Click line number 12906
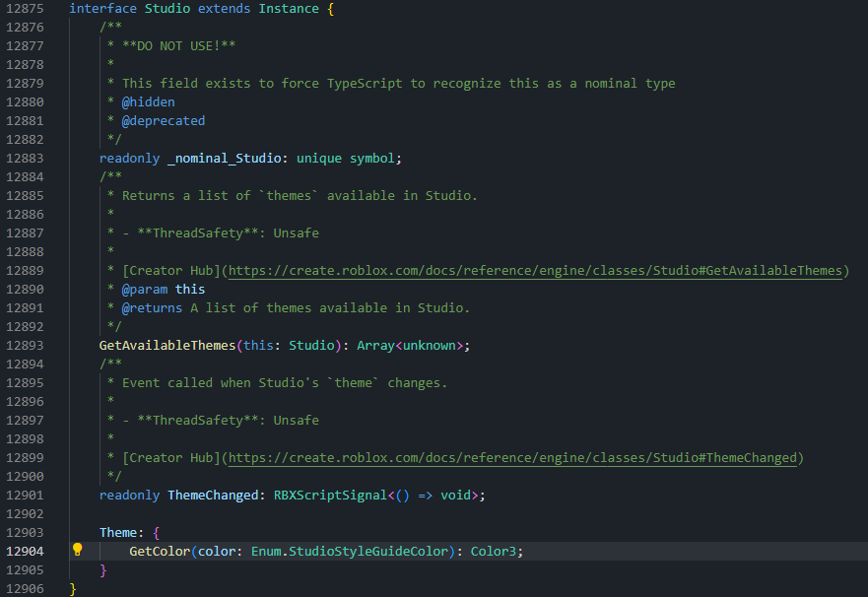 [25, 589]
